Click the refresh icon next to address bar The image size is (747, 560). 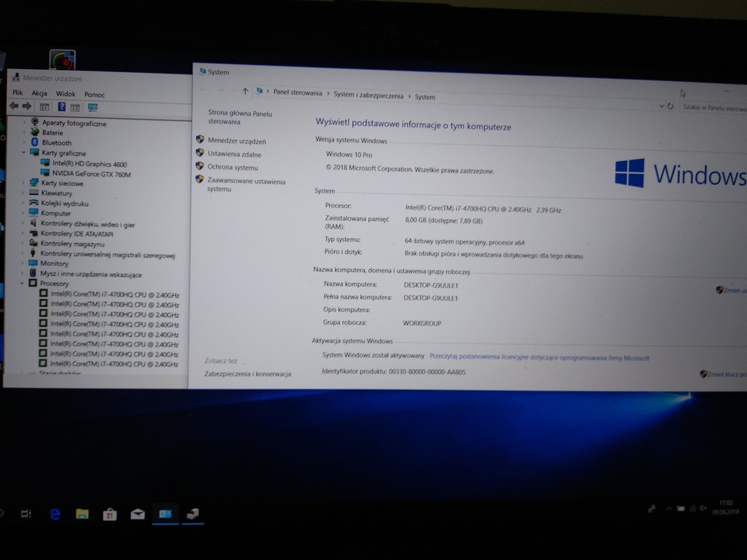tap(670, 106)
